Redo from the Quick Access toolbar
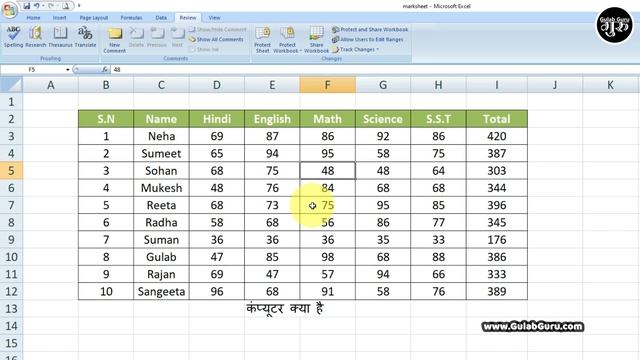640x360 pixels. point(51,6)
